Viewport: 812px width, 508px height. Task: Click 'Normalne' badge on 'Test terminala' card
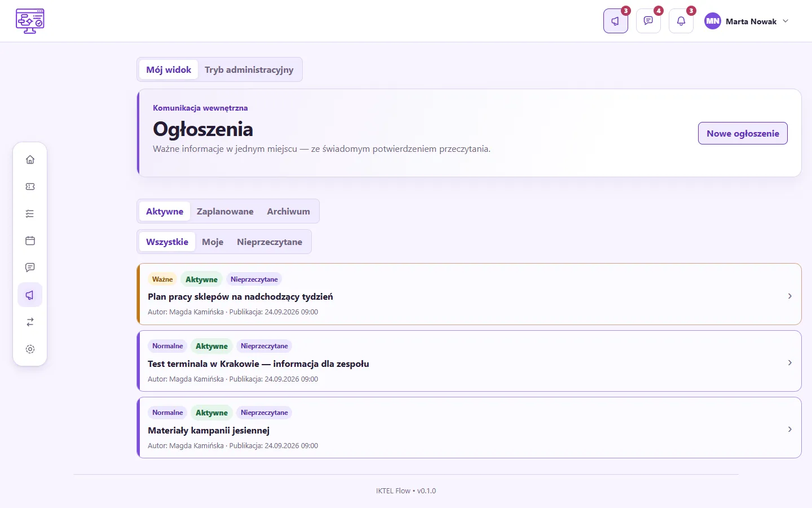(167, 346)
